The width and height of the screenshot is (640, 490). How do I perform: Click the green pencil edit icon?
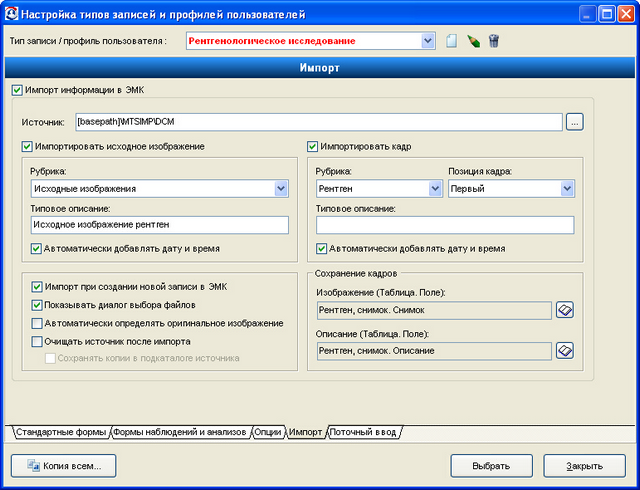pos(473,41)
